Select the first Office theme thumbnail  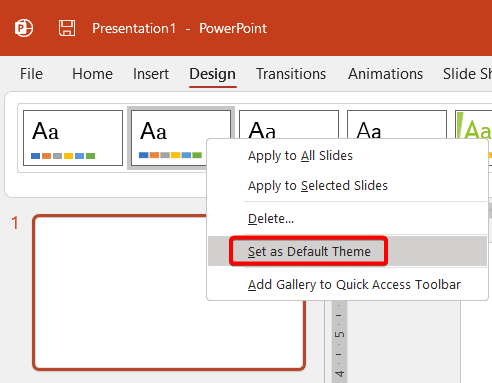tap(73, 138)
